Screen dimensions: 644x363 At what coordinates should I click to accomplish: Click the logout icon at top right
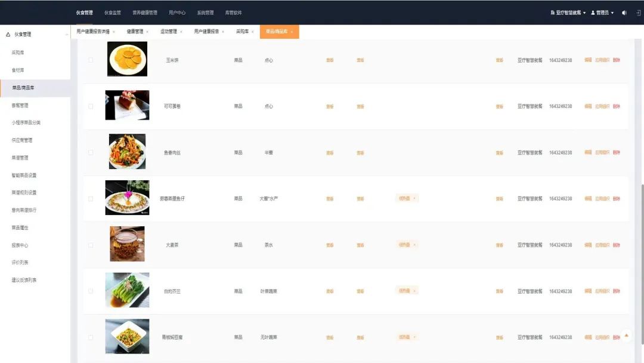pos(638,13)
